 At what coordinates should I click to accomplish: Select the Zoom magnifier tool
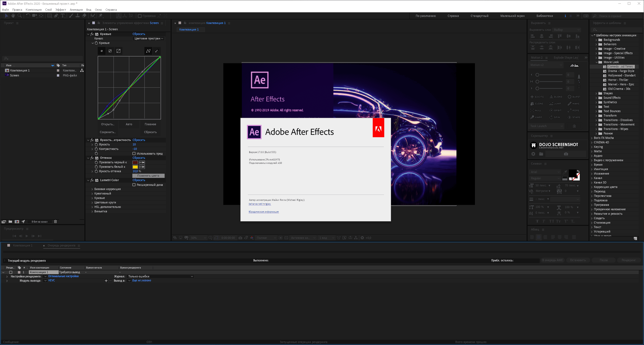click(20, 16)
